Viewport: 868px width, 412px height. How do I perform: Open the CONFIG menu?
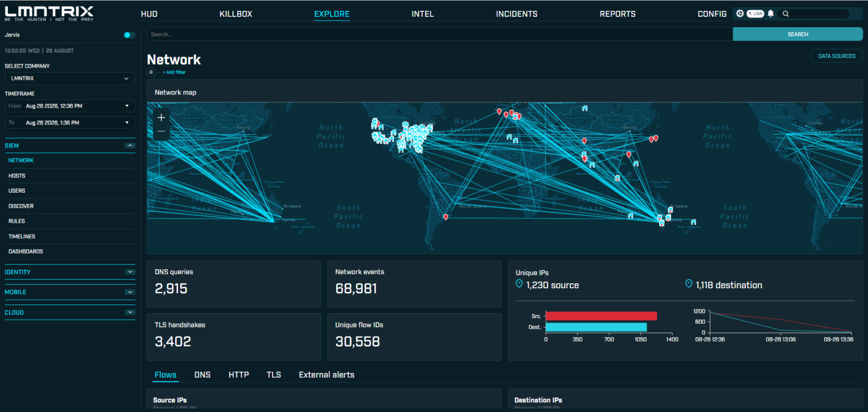click(x=712, y=14)
